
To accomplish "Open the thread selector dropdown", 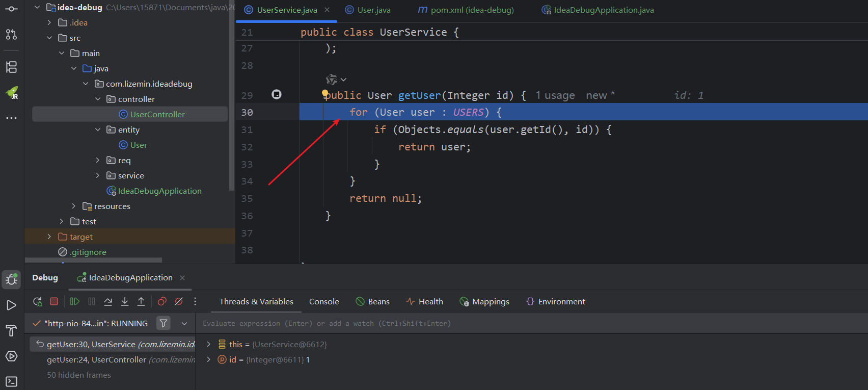I will point(184,323).
